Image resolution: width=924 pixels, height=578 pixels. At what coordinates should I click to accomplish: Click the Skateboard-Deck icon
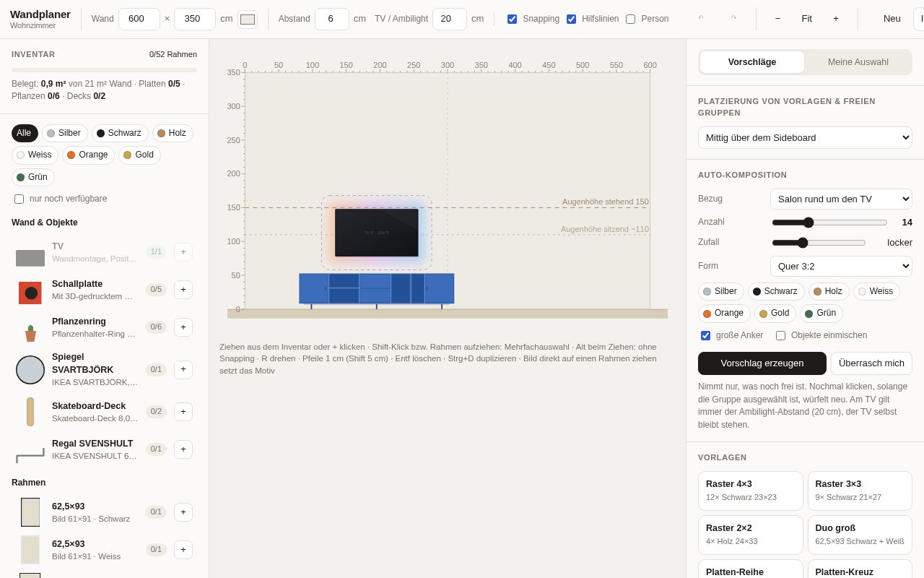pyautogui.click(x=30, y=412)
